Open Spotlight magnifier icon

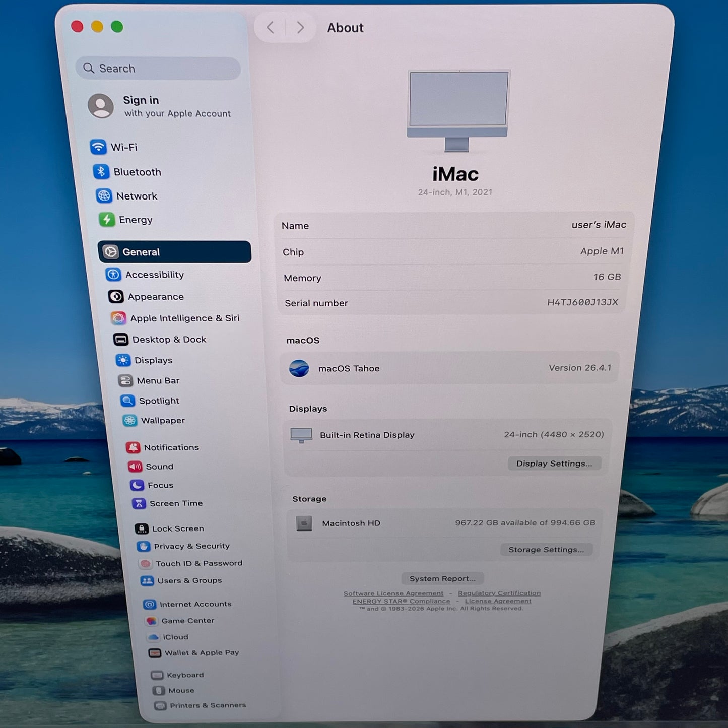pos(127,401)
